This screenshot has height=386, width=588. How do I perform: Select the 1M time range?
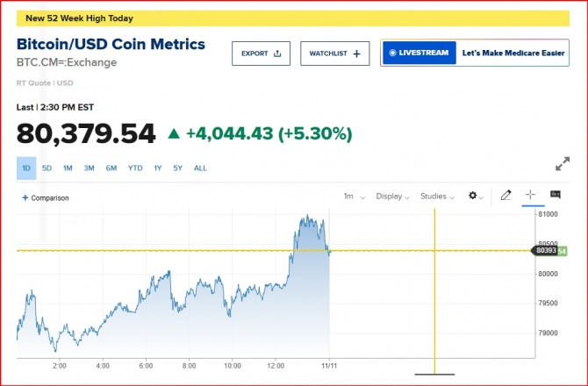68,168
